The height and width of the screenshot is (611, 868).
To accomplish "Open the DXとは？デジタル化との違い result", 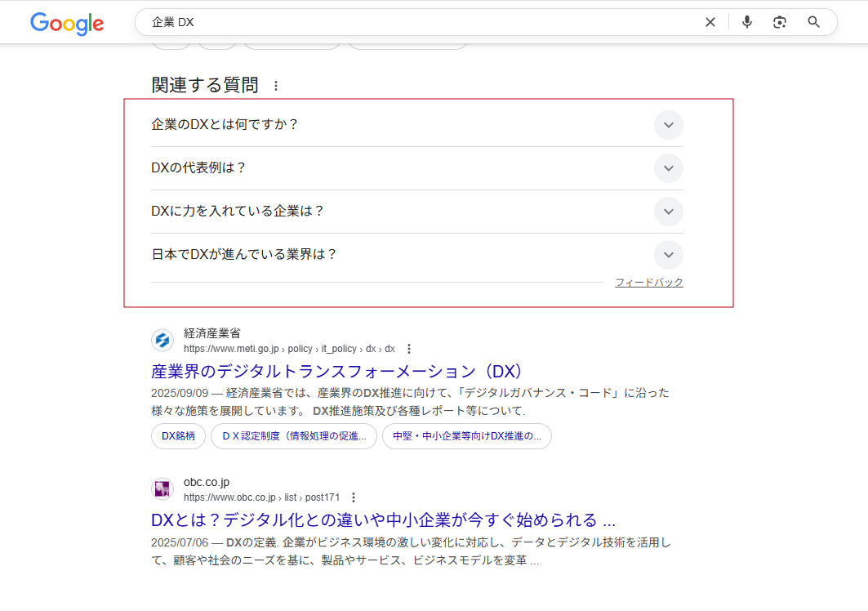I will (383, 520).
